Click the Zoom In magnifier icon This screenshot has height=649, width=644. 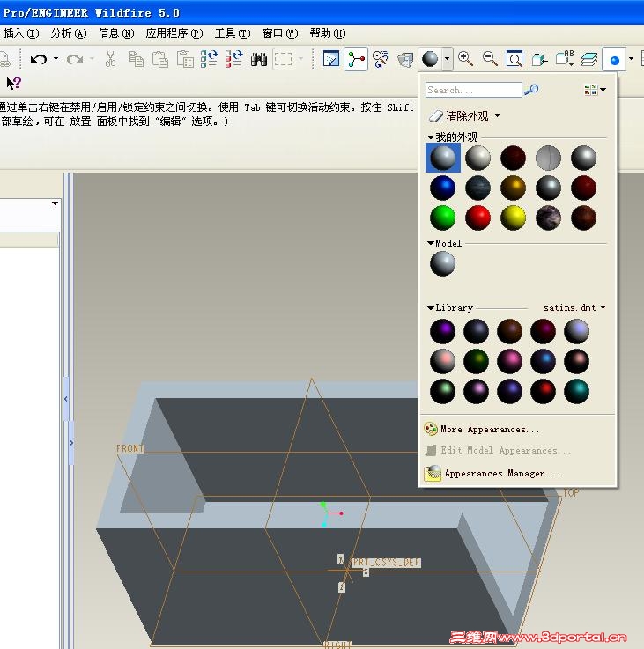coord(465,59)
